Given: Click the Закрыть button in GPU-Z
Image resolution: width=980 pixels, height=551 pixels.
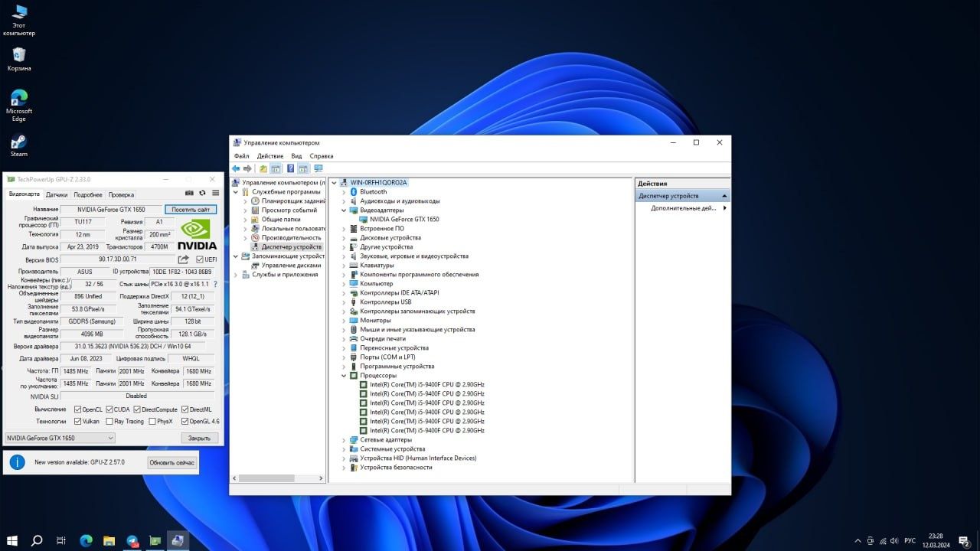Looking at the screenshot, I should point(199,439).
